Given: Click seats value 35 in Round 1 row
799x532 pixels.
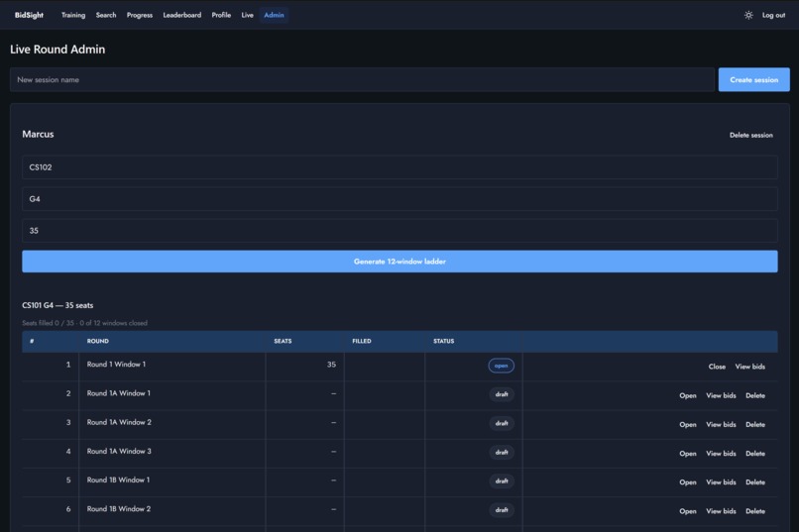Looking at the screenshot, I should (331, 365).
